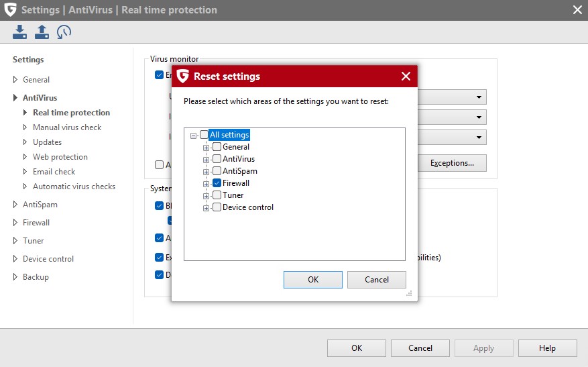Expand the AntiSpam node in reset tree
This screenshot has height=367, width=588.
tap(206, 172)
